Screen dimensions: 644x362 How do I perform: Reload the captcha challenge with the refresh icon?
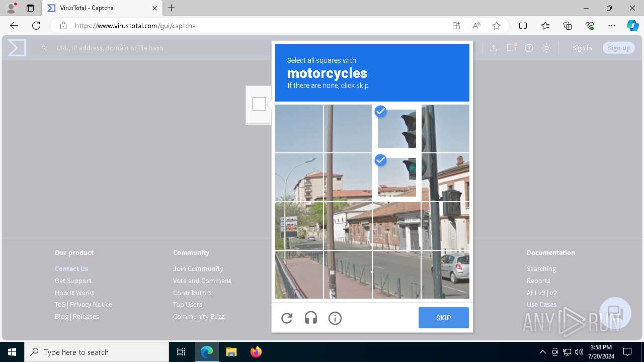click(x=287, y=318)
